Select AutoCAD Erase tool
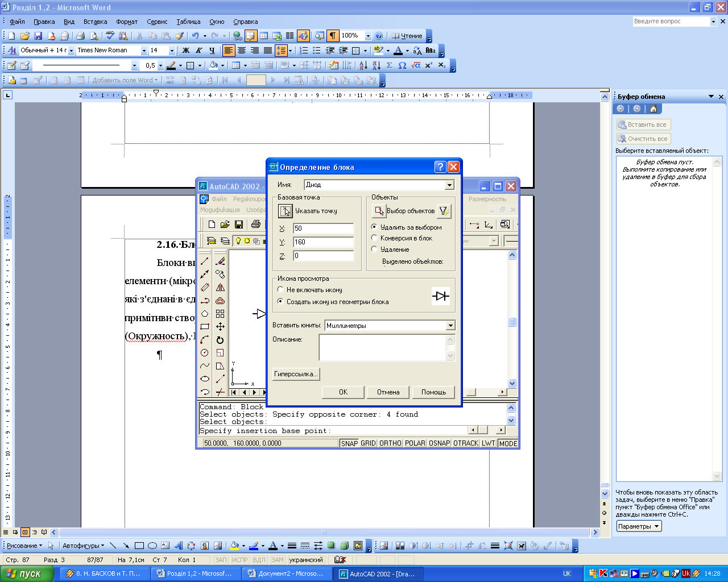Image resolution: width=728 pixels, height=582 pixels. click(x=220, y=261)
